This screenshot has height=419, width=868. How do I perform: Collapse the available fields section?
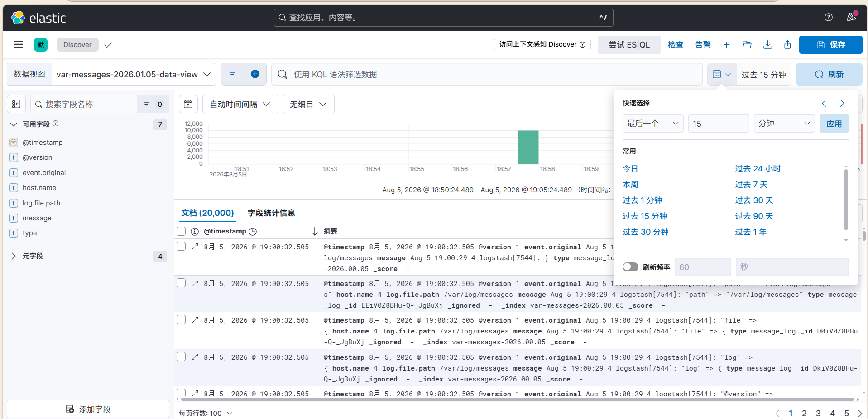pyautogui.click(x=14, y=124)
